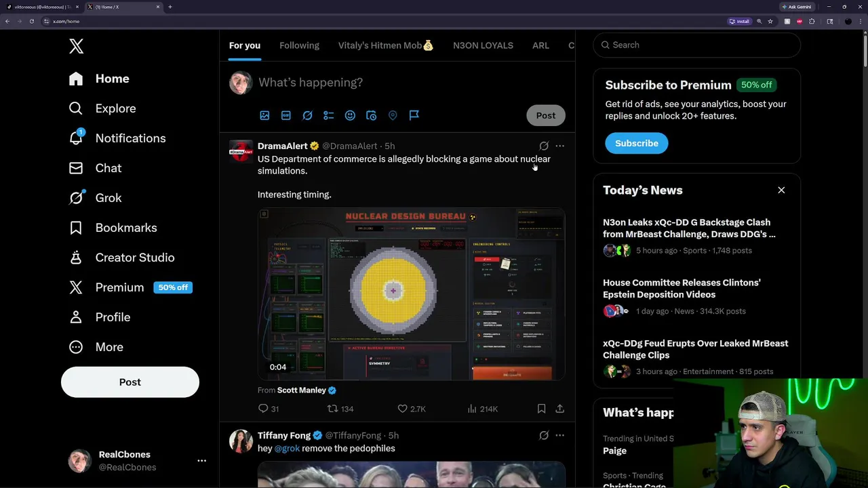Open the Home page
The width and height of the screenshot is (868, 488).
click(99, 79)
